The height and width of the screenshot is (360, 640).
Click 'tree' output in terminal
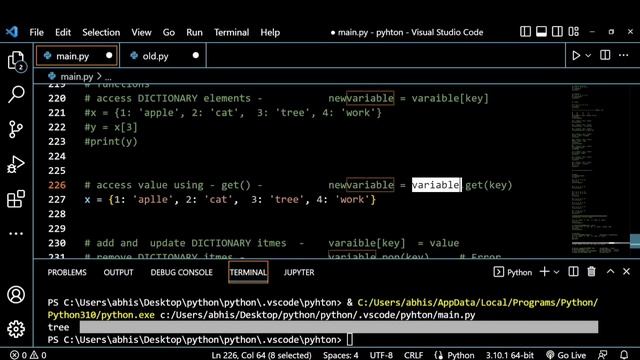pos(58,327)
